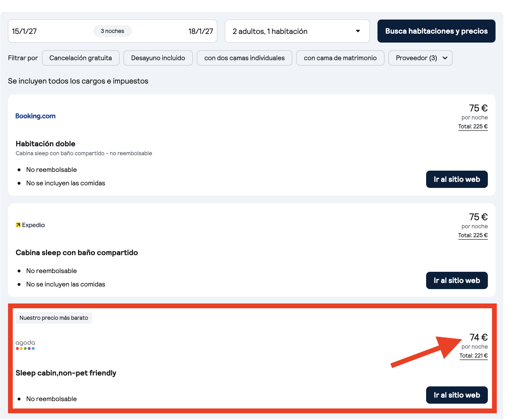Viewport: 508px width, 420px height.
Task: Visit agoda offer via Ir al sitio web
Action: click(457, 395)
